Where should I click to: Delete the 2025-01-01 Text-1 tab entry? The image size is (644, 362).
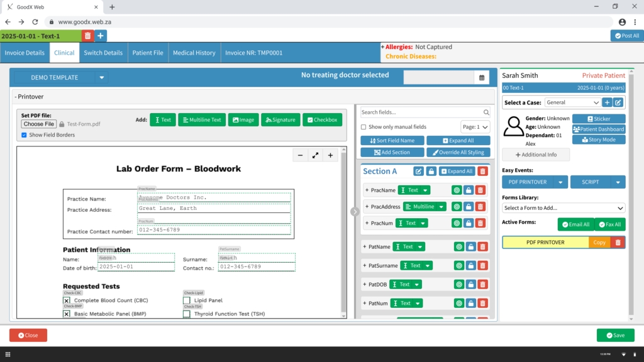tap(87, 36)
